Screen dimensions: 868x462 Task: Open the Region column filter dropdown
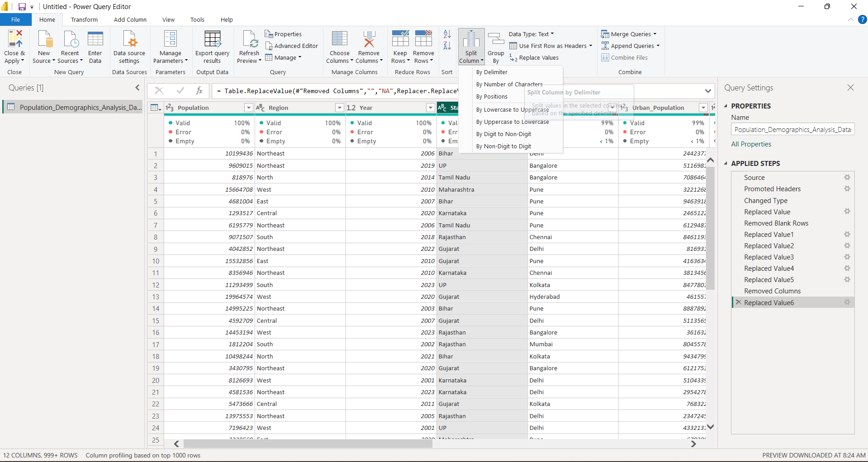pyautogui.click(x=339, y=108)
